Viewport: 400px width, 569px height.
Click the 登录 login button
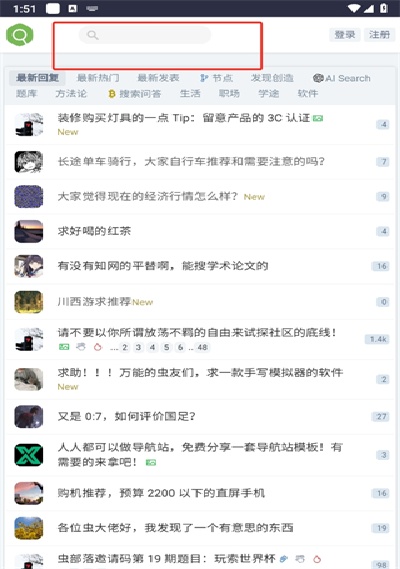pos(345,35)
